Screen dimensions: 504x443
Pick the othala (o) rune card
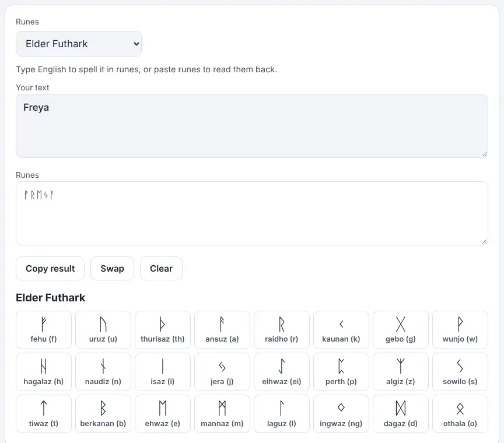[460, 414]
